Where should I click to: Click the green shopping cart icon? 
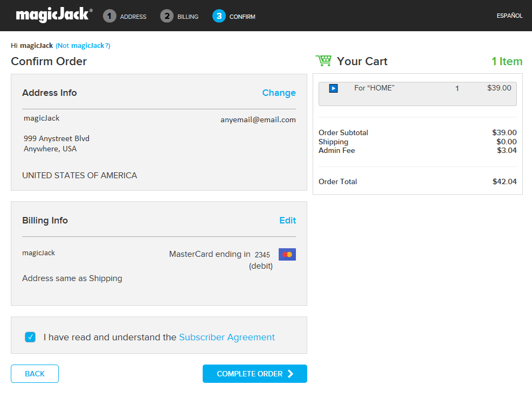coord(323,61)
